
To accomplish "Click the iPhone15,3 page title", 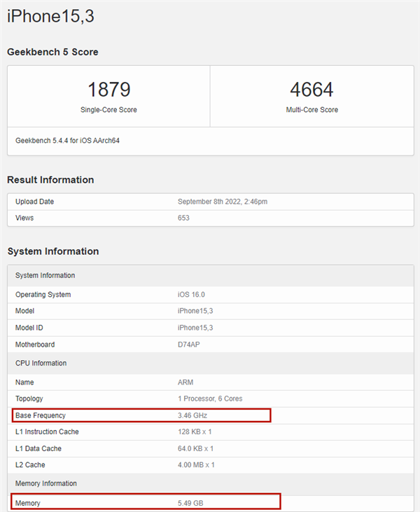I will (x=50, y=16).
